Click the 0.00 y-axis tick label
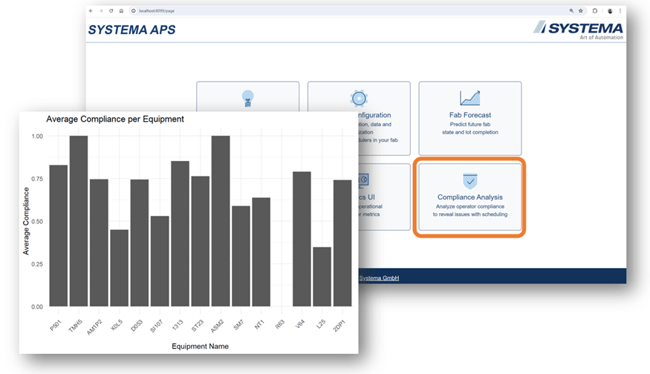This screenshot has height=374, width=650. pos(37,307)
